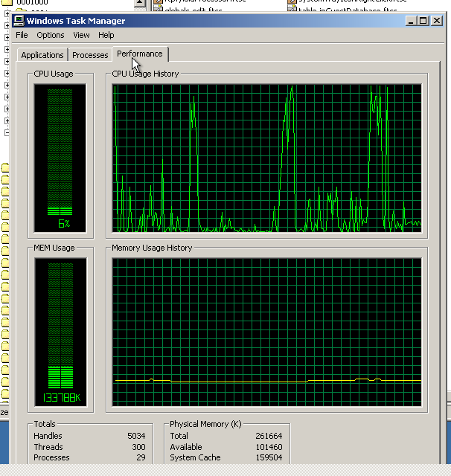The image size is (451, 476).
Task: Collapse the minus-sign node in background tree
Action: pyautogui.click(x=7, y=133)
